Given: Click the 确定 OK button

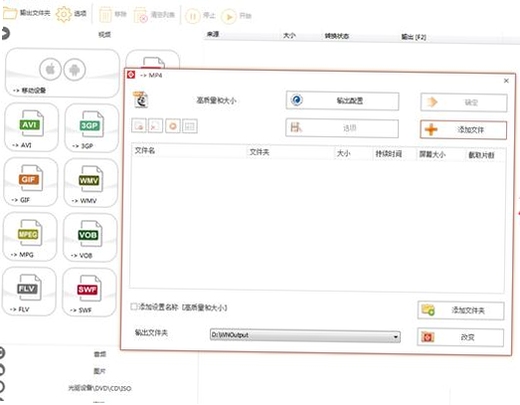Looking at the screenshot, I should click(464, 103).
